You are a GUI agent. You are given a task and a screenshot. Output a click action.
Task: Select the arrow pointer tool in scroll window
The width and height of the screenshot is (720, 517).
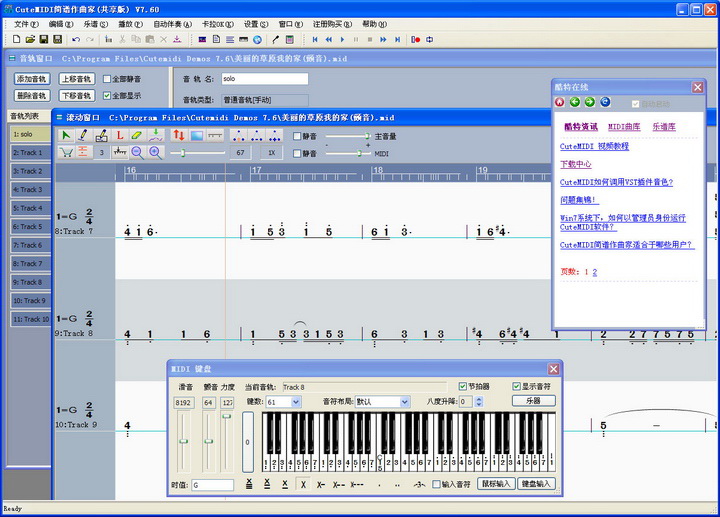coord(66,135)
